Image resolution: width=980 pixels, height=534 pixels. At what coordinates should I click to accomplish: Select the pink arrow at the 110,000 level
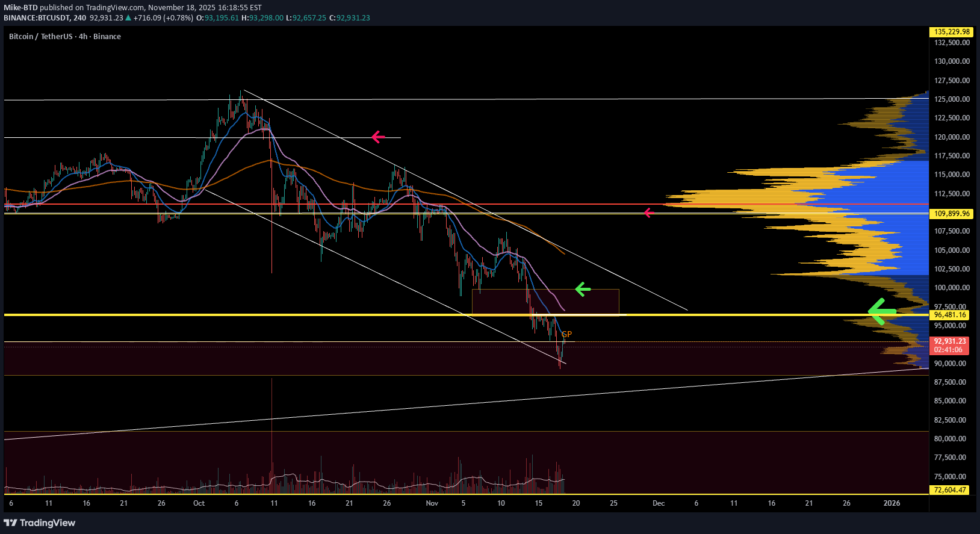(649, 213)
